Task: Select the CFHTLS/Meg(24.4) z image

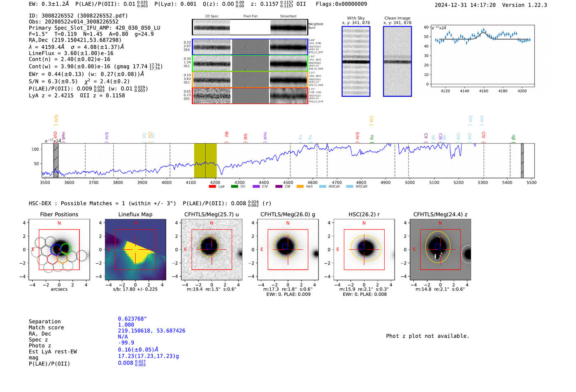Action: coord(440,250)
